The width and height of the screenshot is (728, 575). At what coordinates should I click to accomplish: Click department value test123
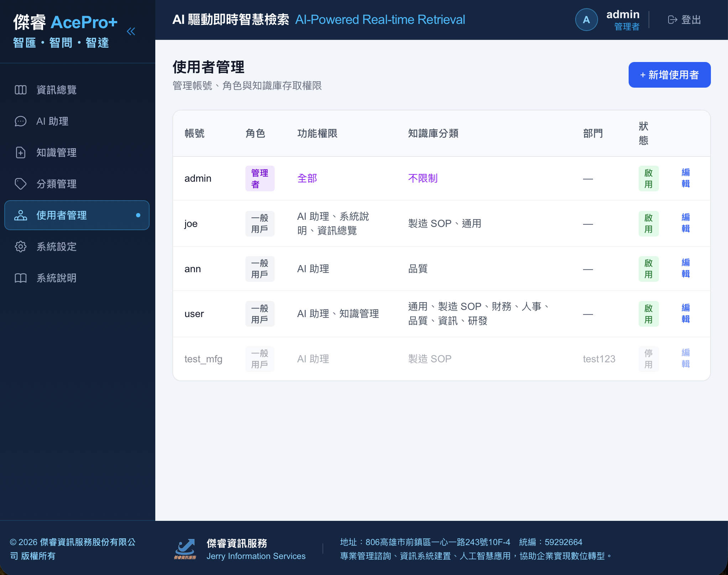point(599,359)
